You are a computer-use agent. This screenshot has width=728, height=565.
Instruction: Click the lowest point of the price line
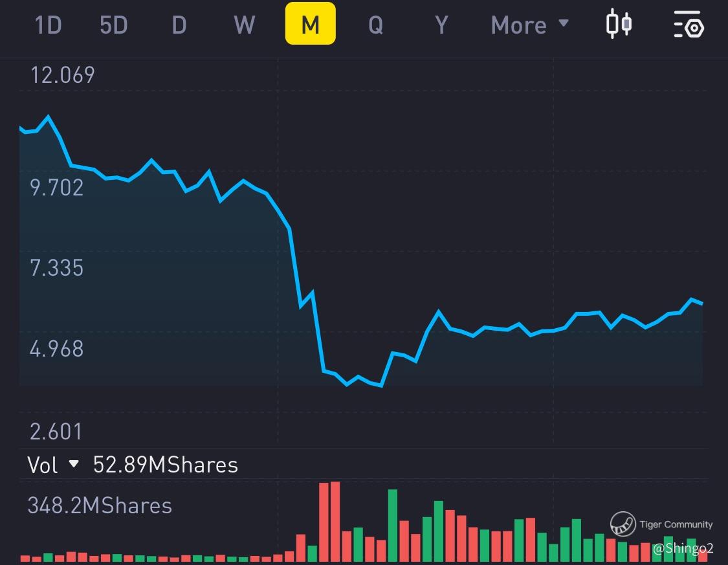(381, 386)
